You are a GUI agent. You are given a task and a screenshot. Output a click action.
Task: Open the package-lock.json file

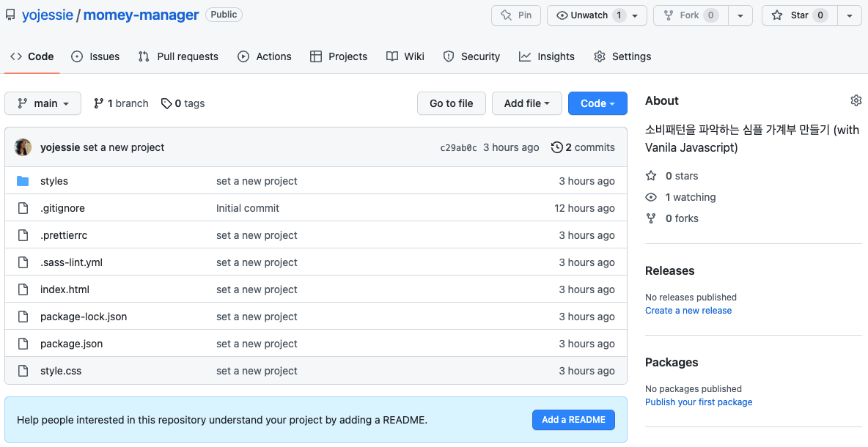[84, 317]
